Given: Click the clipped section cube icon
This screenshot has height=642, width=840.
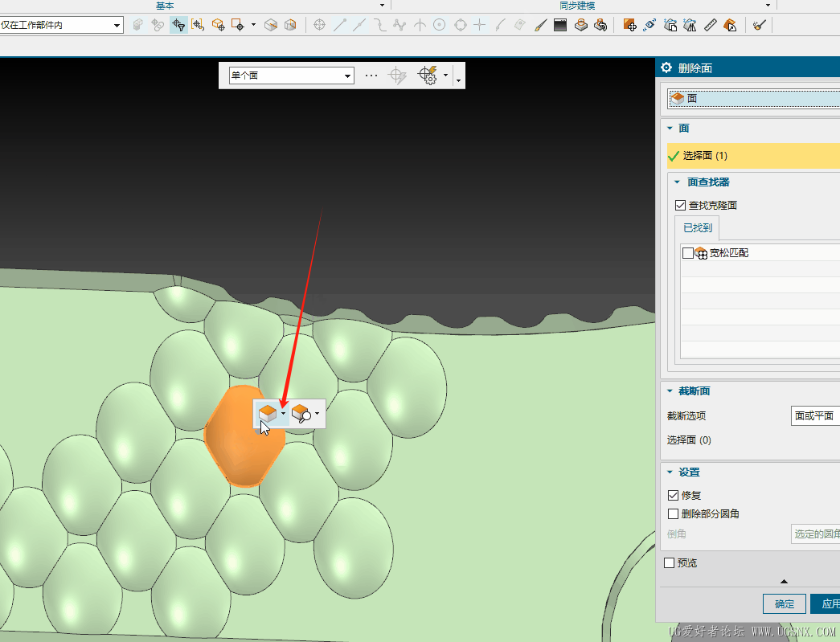Looking at the screenshot, I should coord(271,25).
